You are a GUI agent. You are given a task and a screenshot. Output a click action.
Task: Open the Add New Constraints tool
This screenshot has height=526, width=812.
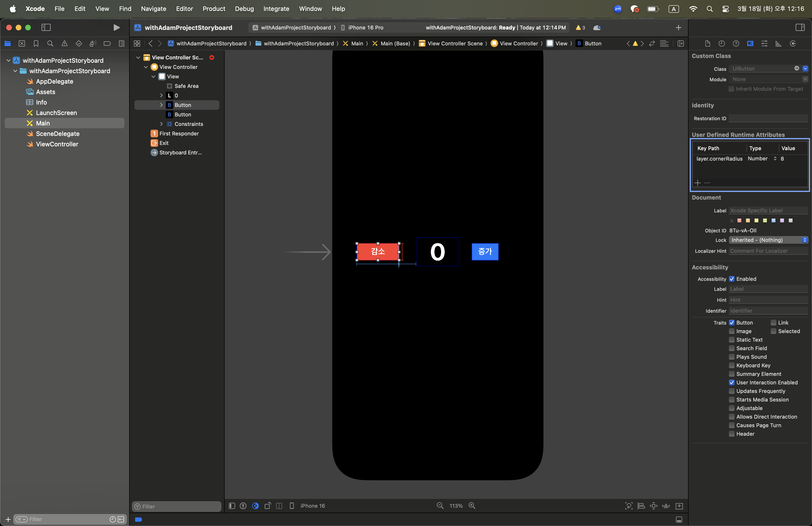[653, 506]
